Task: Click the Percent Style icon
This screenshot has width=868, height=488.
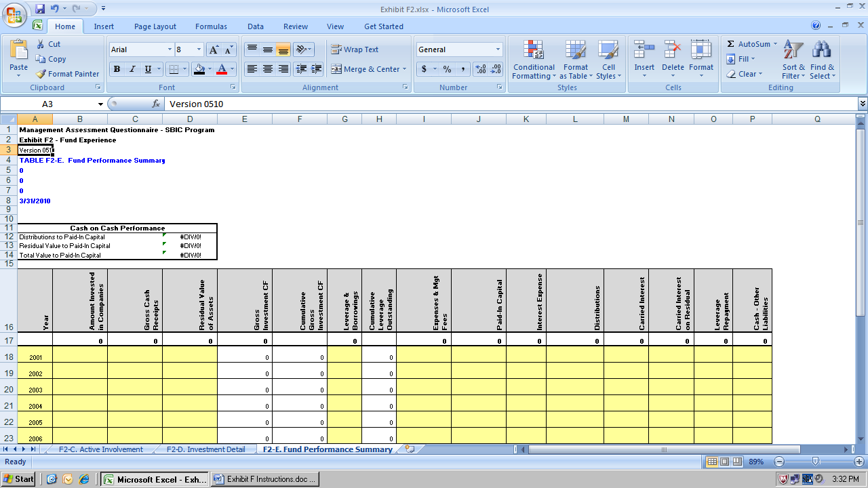Action: coord(447,69)
